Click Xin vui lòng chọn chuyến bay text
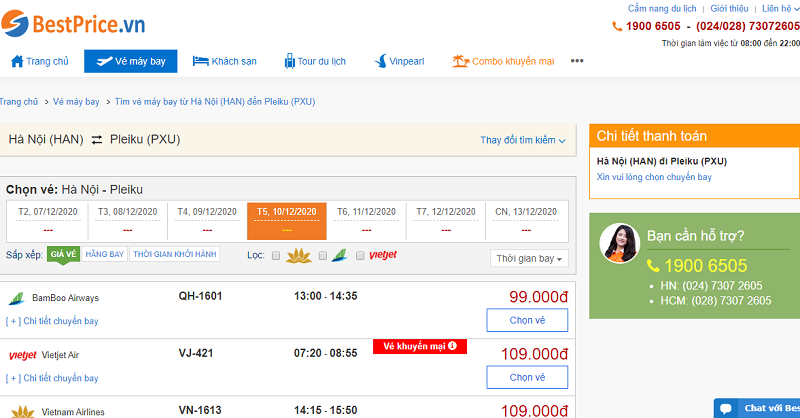The image size is (800, 418). (x=654, y=177)
